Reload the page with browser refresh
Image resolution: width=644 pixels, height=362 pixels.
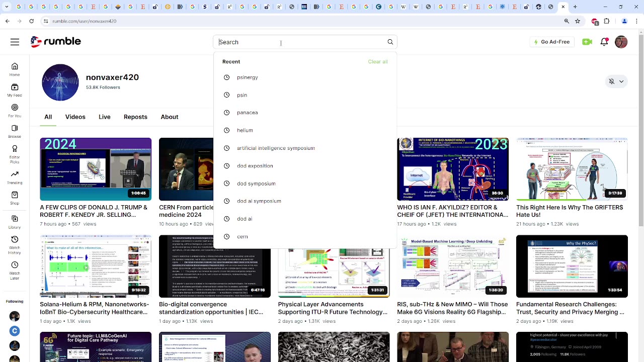click(x=31, y=21)
